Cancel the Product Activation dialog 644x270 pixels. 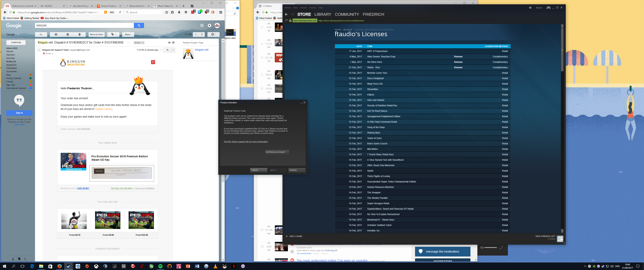coord(297,170)
